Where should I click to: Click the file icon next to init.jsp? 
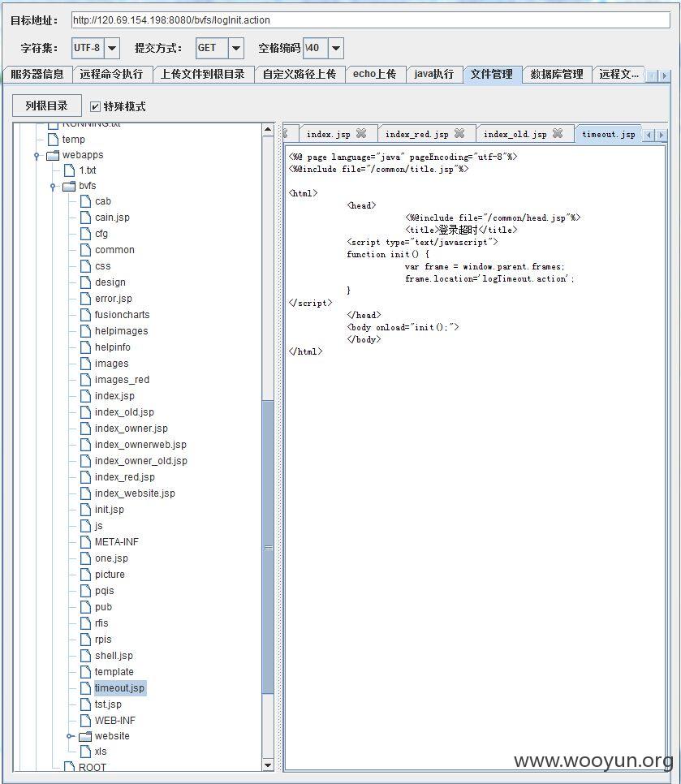coord(85,510)
